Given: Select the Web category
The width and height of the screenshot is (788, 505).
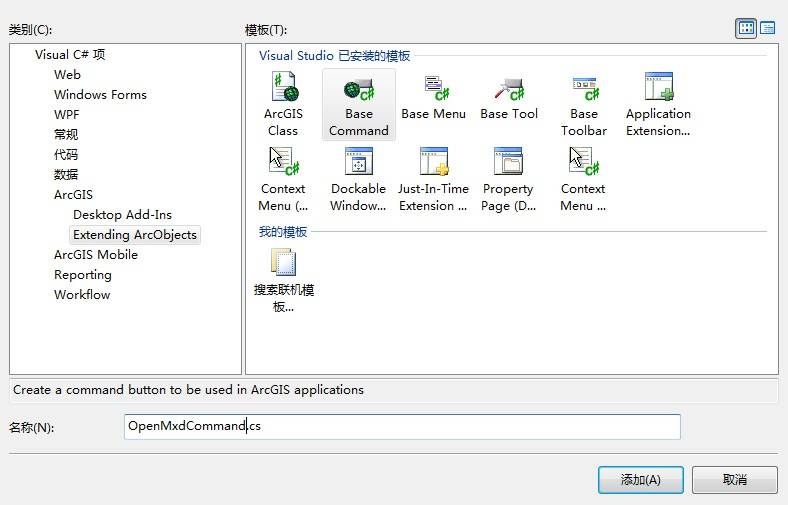Looking at the screenshot, I should coord(67,74).
